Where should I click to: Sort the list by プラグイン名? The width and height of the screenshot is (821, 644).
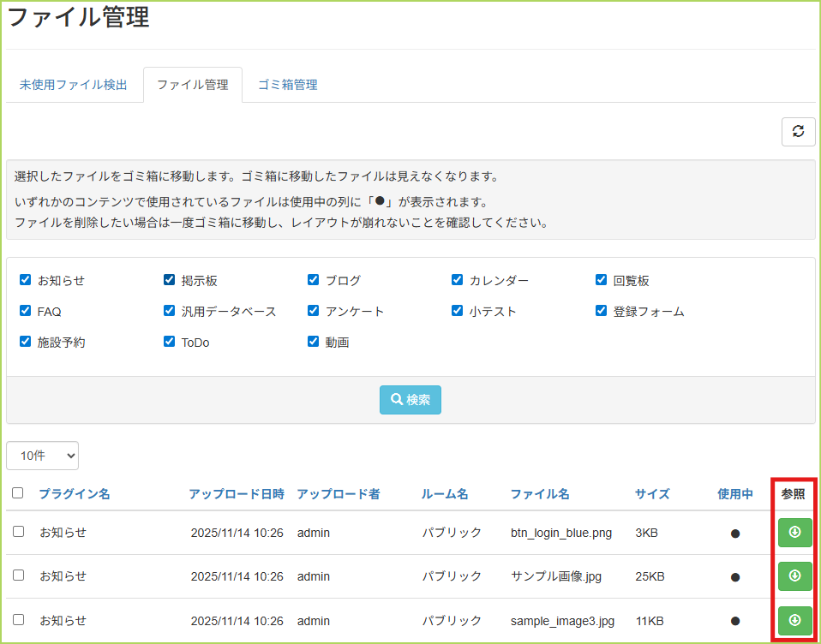click(75, 494)
